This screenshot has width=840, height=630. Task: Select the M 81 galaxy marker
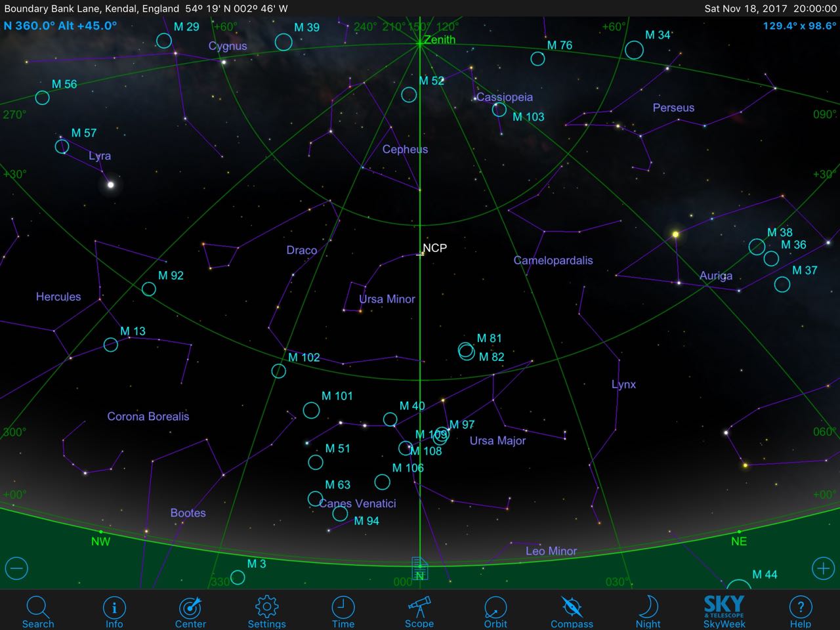tap(466, 349)
